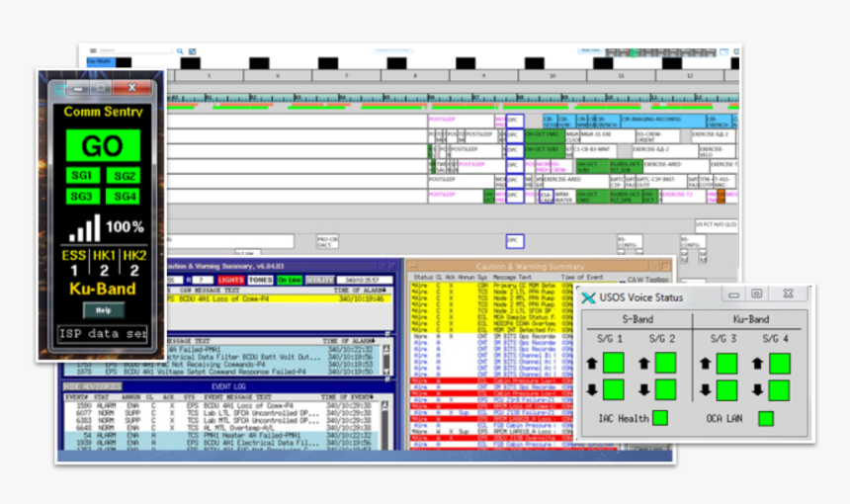Click the IAC Health green indicator
This screenshot has width=850, height=504.
(x=659, y=418)
